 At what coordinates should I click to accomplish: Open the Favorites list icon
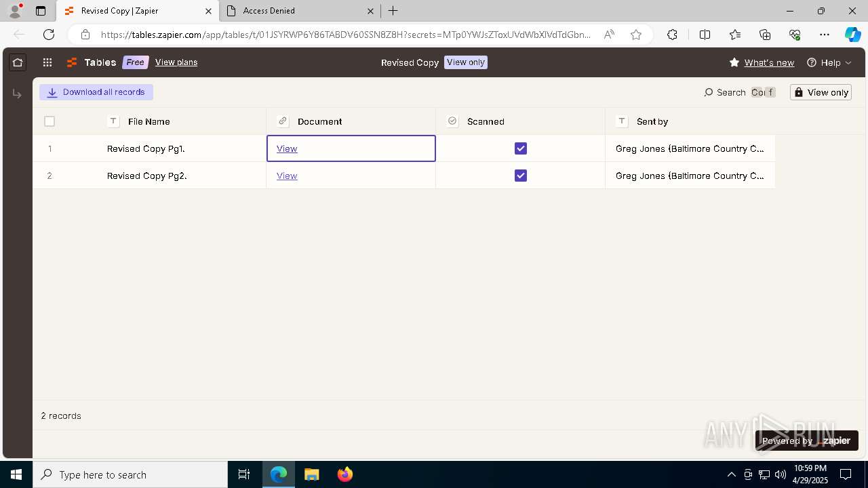pyautogui.click(x=735, y=35)
